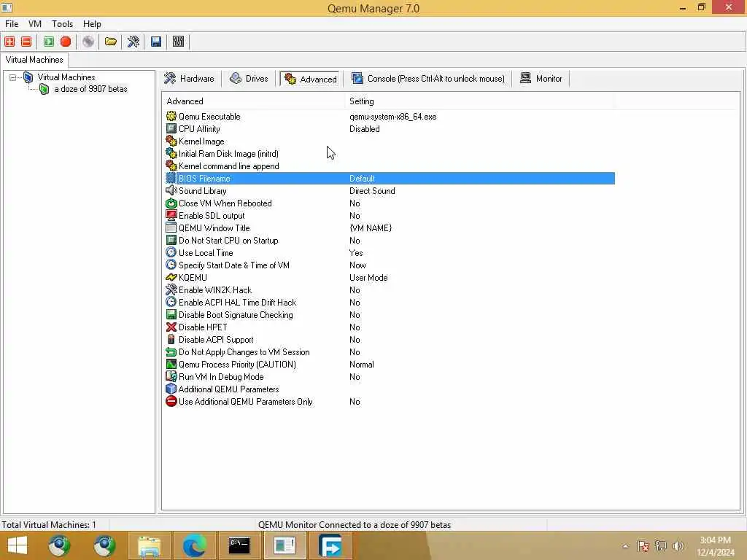This screenshot has width=747, height=560.
Task: Click the 'Disabled' CPU Affinity value
Action: [365, 129]
